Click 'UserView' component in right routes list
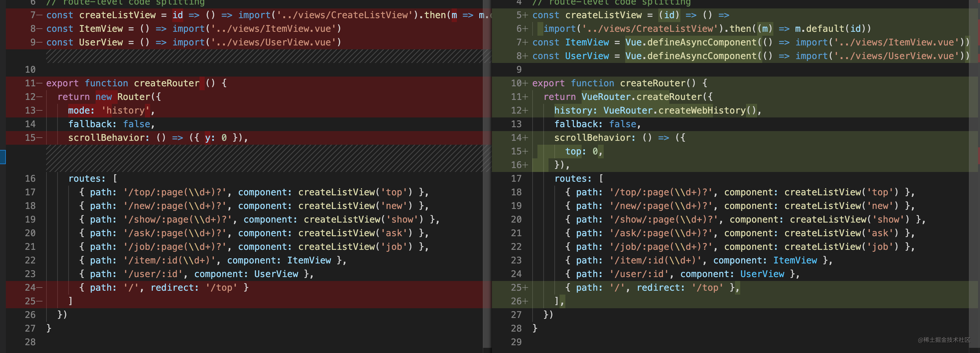980x353 pixels. pos(762,274)
